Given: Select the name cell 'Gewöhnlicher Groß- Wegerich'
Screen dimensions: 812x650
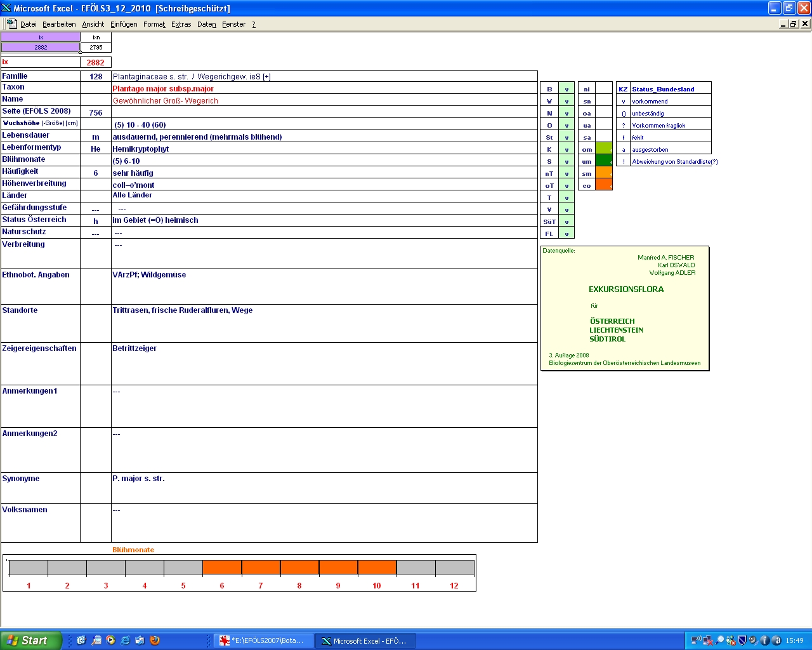Looking at the screenshot, I should 324,100.
